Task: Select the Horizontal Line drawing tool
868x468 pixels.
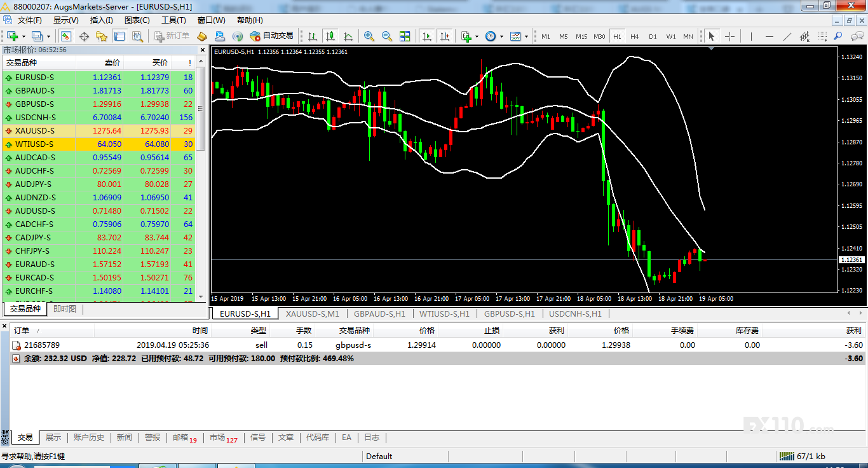Action: click(x=770, y=36)
